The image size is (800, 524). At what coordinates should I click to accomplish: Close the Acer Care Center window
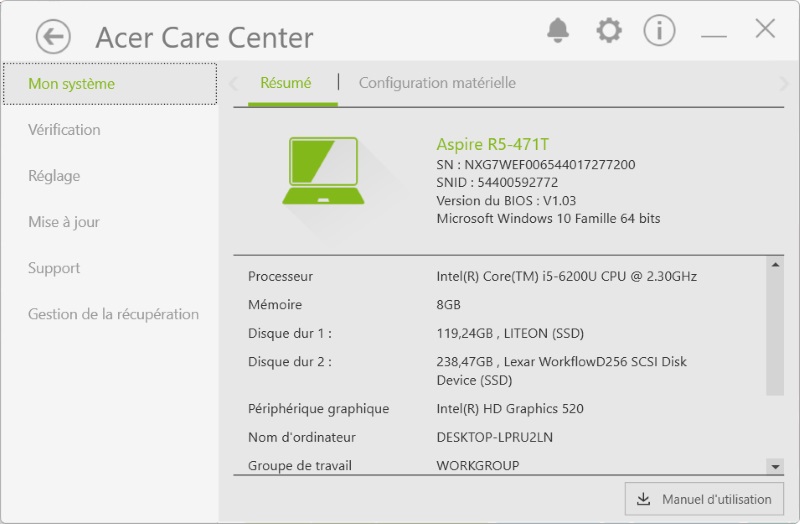tap(765, 29)
